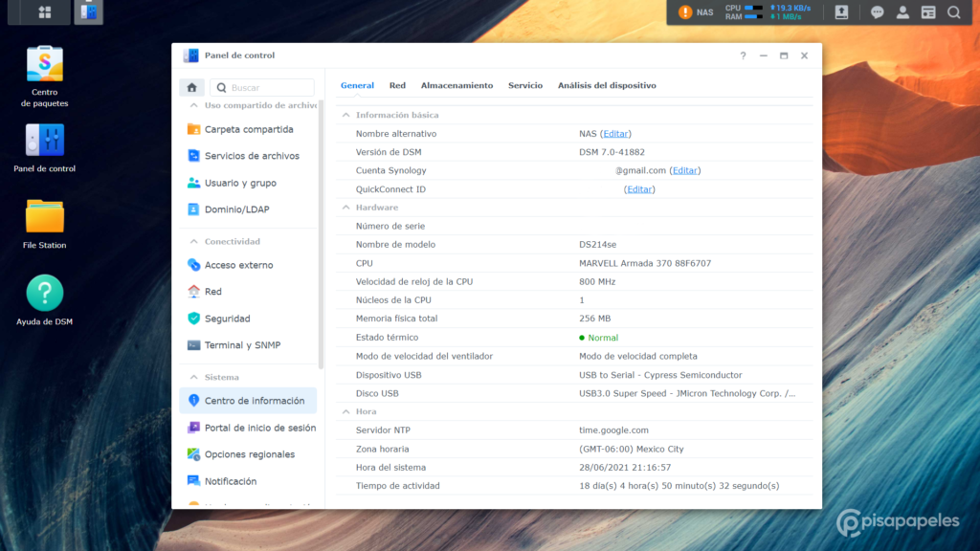
Task: Collapse the Hora section
Action: [x=346, y=411]
